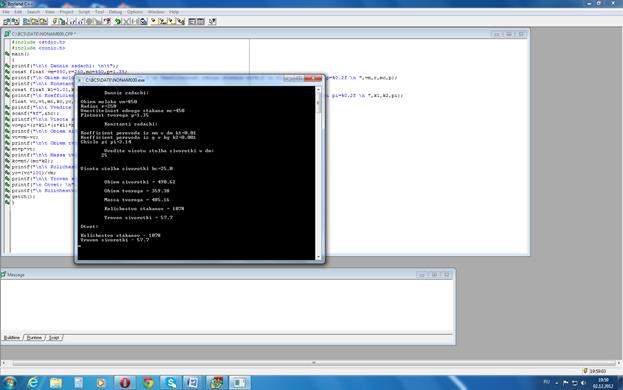Screen dimensions: 623x390
Task: Click main window horizontal scrollbar left arrow
Action: [4, 363]
